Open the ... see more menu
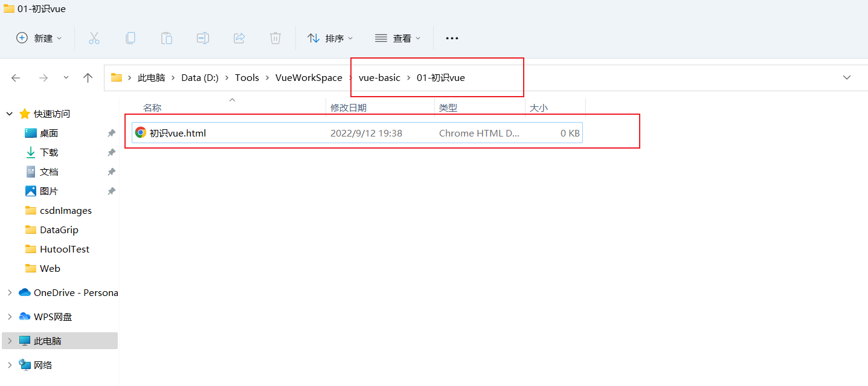The height and width of the screenshot is (386, 868). [451, 37]
